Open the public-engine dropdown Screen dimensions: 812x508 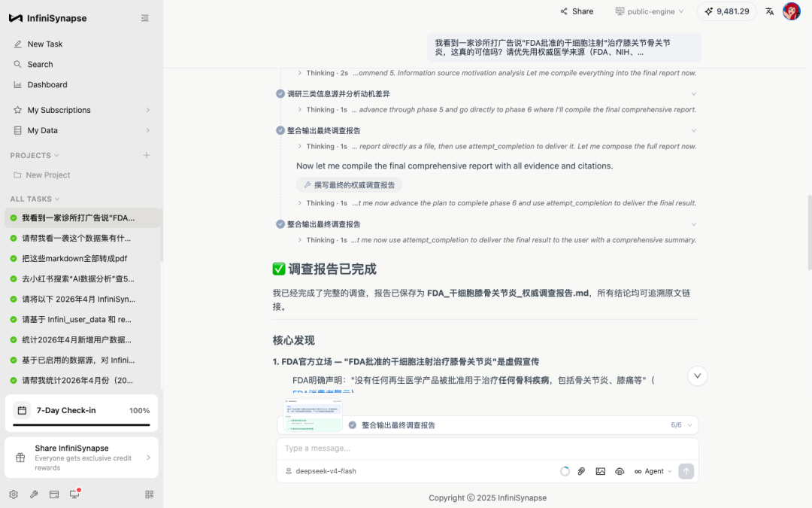(650, 11)
